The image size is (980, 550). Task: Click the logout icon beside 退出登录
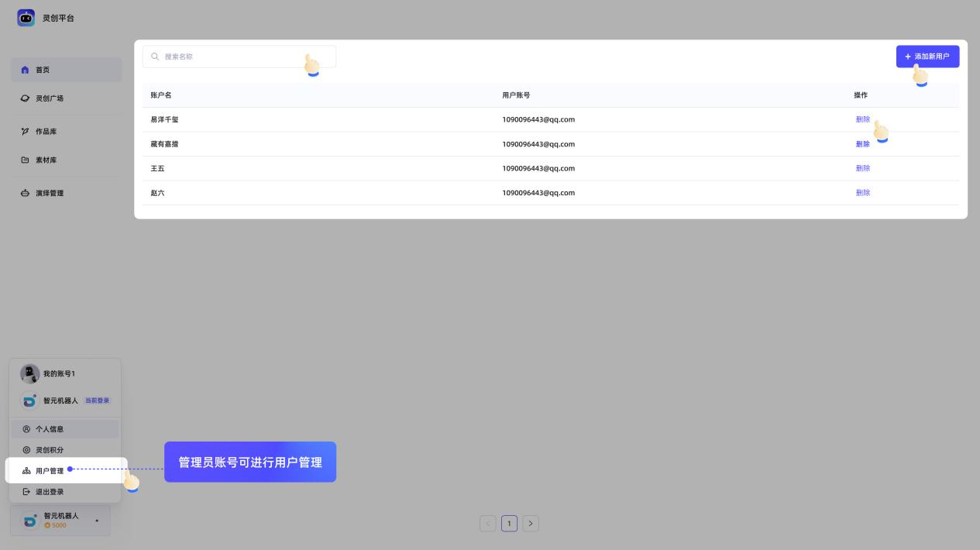click(x=28, y=491)
